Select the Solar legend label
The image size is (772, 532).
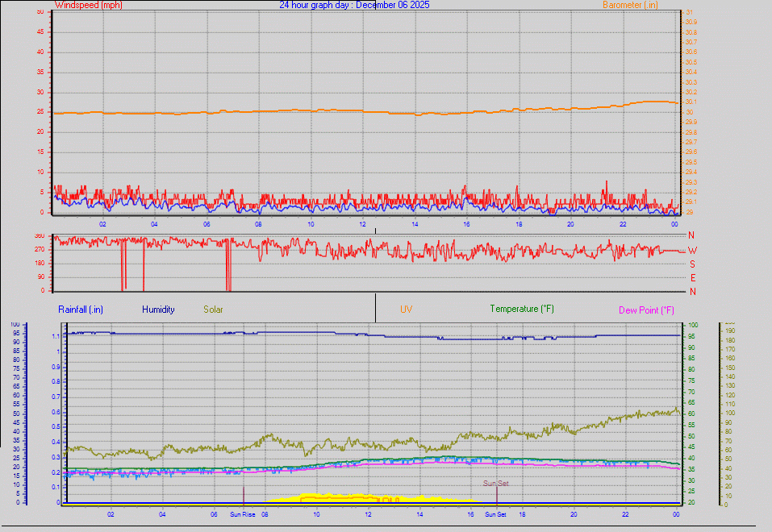tap(213, 309)
